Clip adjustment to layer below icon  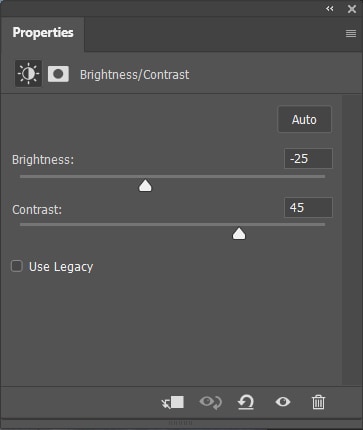(x=173, y=402)
